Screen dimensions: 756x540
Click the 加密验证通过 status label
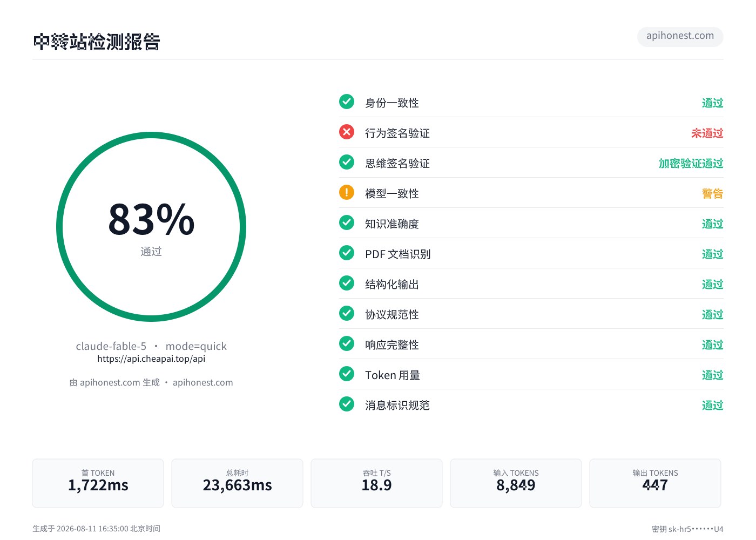pos(691,163)
